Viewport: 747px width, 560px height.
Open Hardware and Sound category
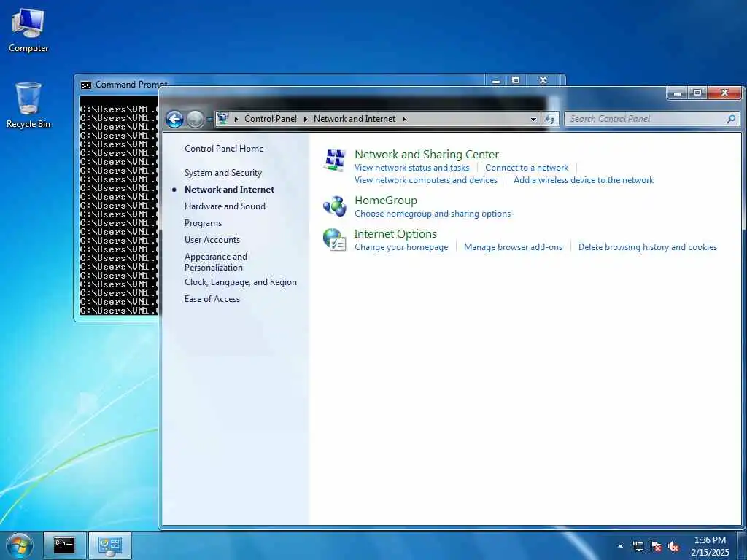point(225,206)
